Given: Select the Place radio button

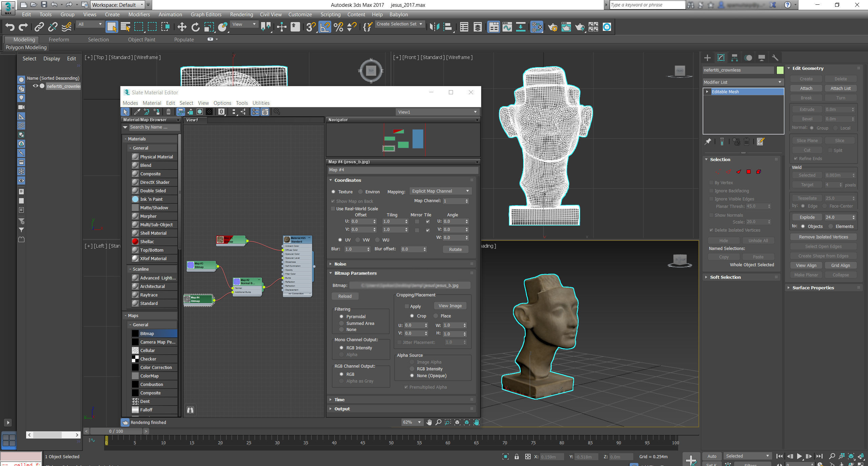Looking at the screenshot, I should [x=436, y=316].
